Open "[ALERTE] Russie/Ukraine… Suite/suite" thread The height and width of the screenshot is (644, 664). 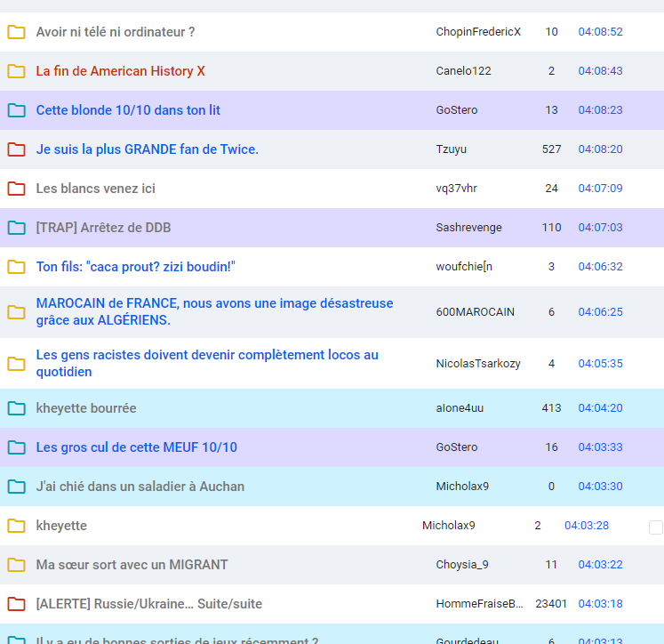pos(148,604)
